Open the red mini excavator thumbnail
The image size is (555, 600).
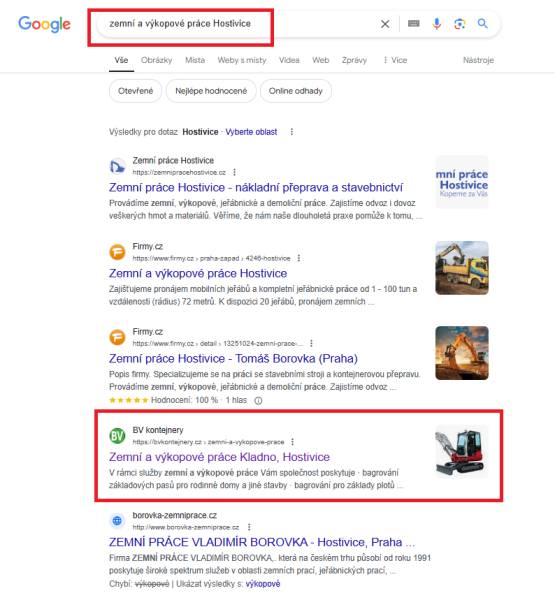point(462,452)
